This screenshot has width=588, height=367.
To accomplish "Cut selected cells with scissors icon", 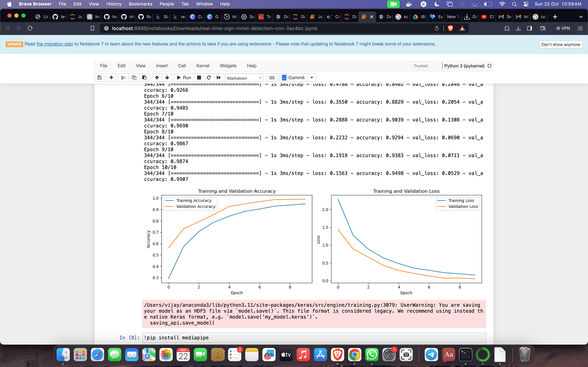I will [123, 78].
